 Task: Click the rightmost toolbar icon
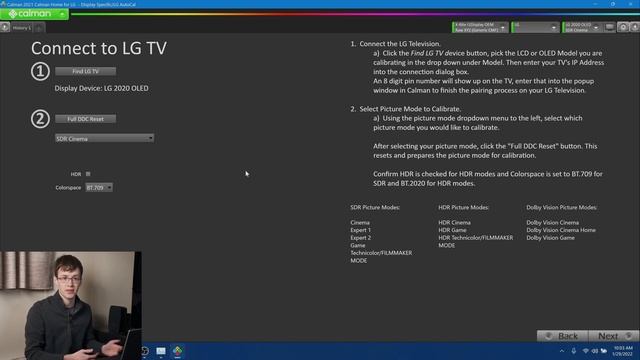coord(635,27)
